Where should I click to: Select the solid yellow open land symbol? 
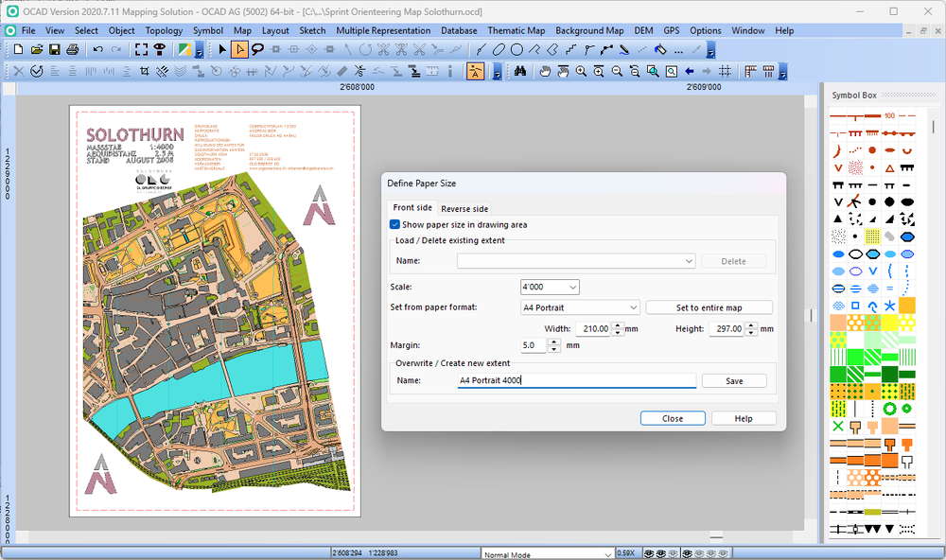pyautogui.click(x=890, y=323)
